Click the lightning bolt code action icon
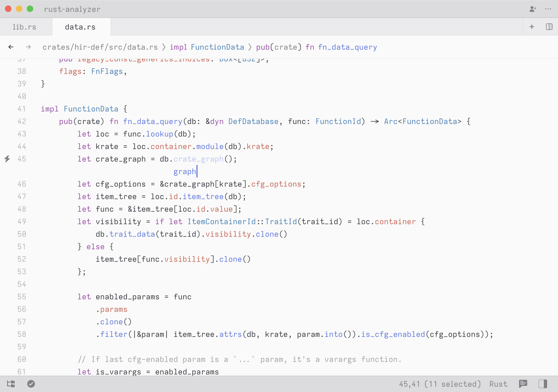This screenshot has width=558, height=392. (7, 159)
